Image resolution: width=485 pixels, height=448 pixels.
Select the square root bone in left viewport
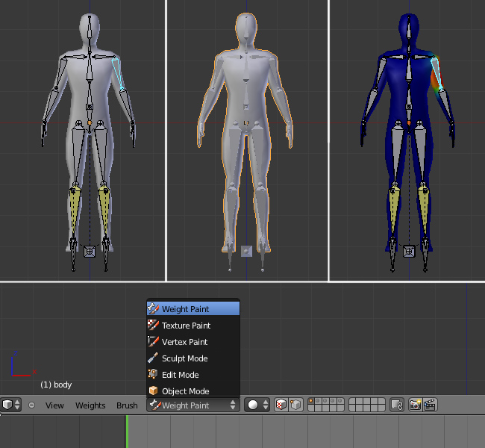click(90, 252)
